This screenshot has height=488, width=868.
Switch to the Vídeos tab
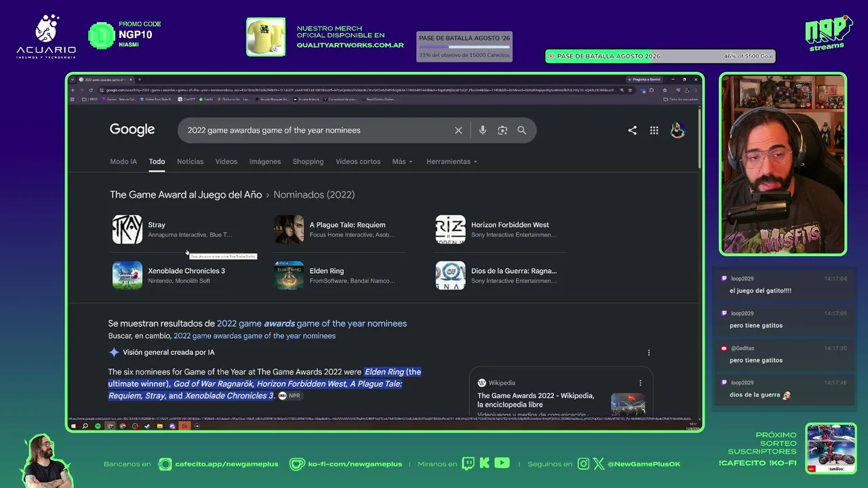[226, 161]
